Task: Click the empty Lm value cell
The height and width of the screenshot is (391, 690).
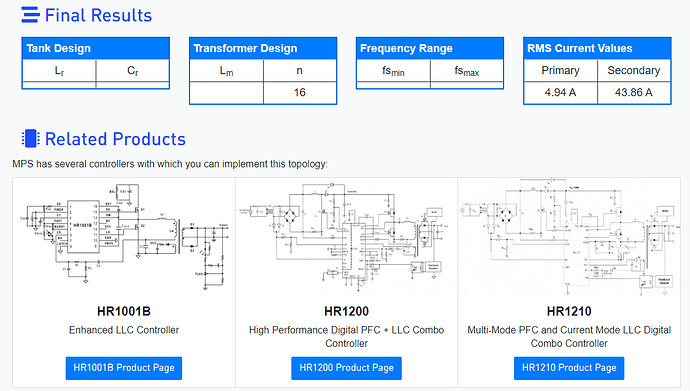Action: click(x=227, y=92)
